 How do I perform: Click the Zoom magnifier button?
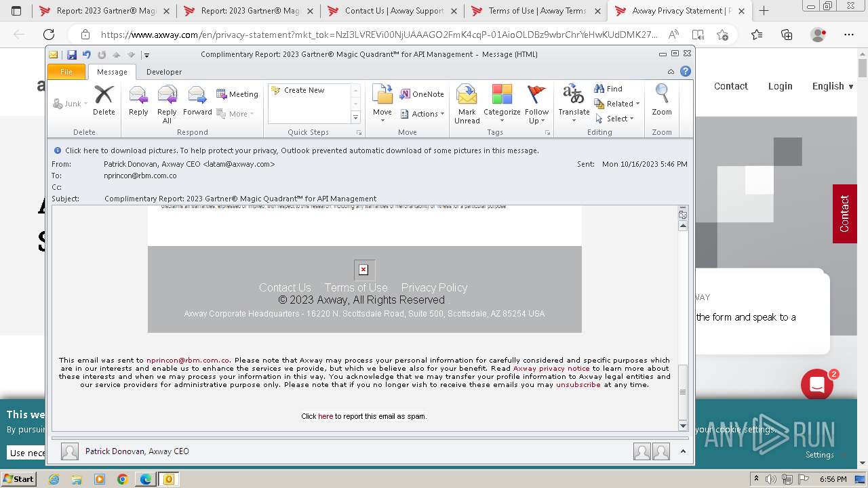click(x=662, y=100)
